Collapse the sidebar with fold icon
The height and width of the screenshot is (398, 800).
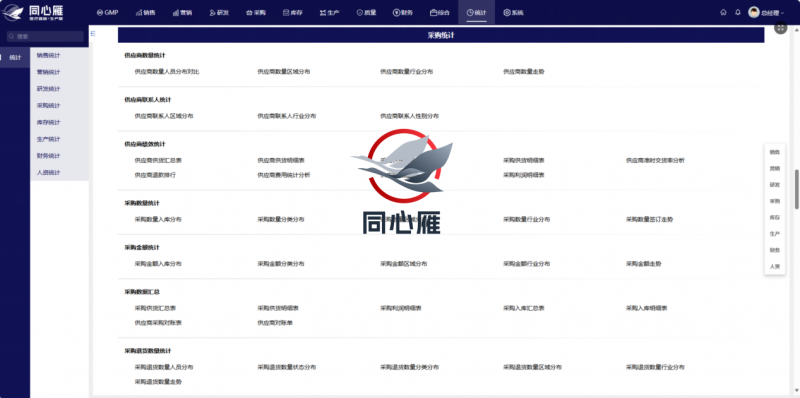(x=93, y=33)
